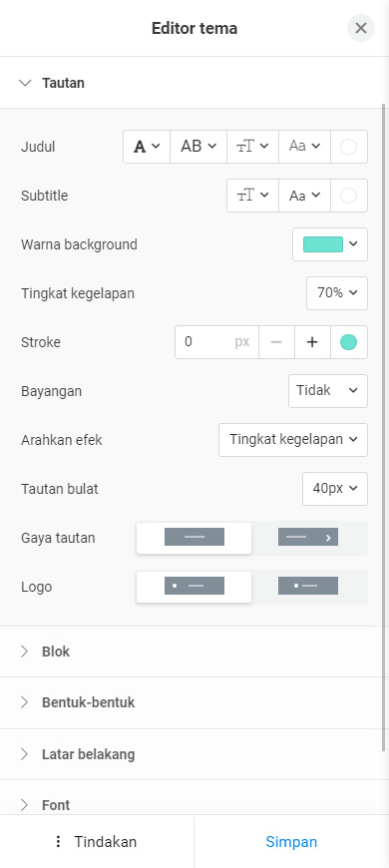Select second Logo layout option
Screen dimensions: 389x868
(308, 587)
